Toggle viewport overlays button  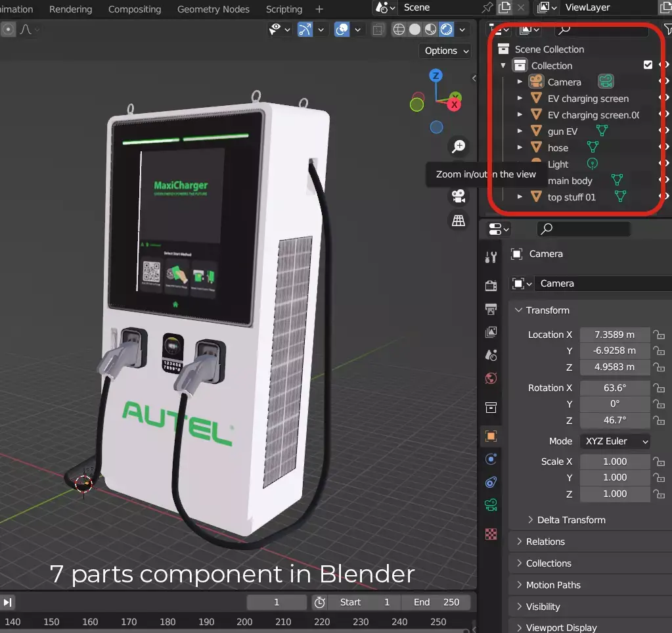tap(342, 30)
